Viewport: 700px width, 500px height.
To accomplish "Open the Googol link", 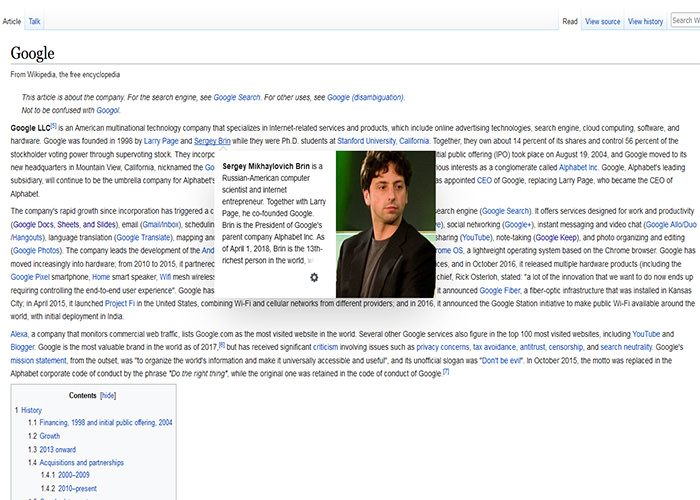I will (108, 110).
